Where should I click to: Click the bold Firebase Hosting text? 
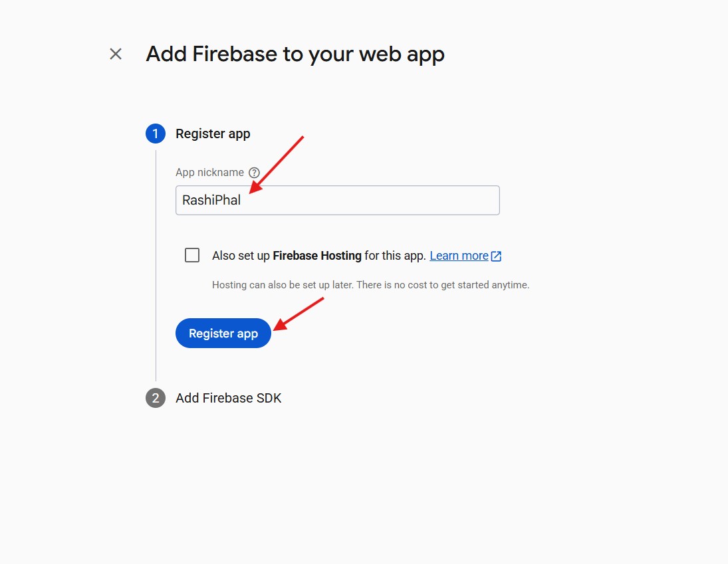(317, 256)
